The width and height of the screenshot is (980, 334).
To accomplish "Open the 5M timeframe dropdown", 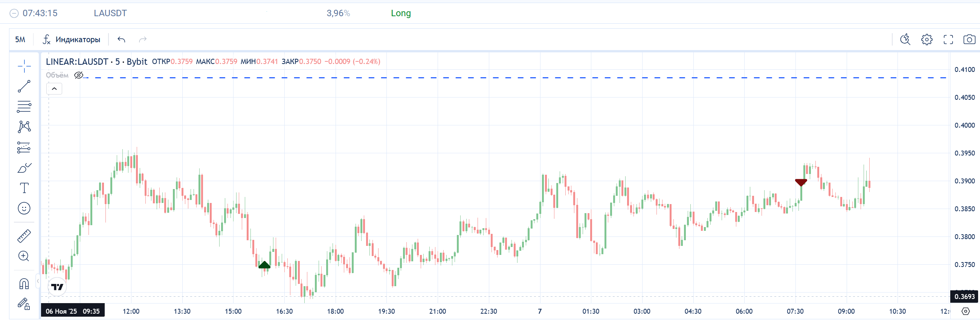I will pyautogui.click(x=20, y=40).
